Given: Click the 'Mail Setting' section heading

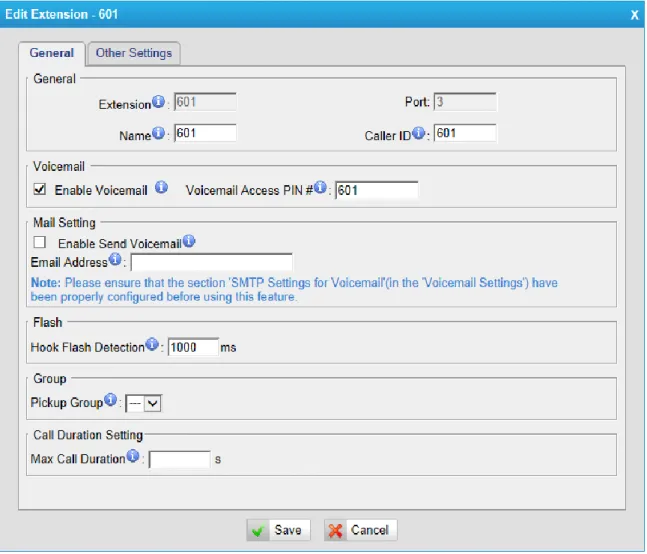Looking at the screenshot, I should pyautogui.click(x=64, y=223).
